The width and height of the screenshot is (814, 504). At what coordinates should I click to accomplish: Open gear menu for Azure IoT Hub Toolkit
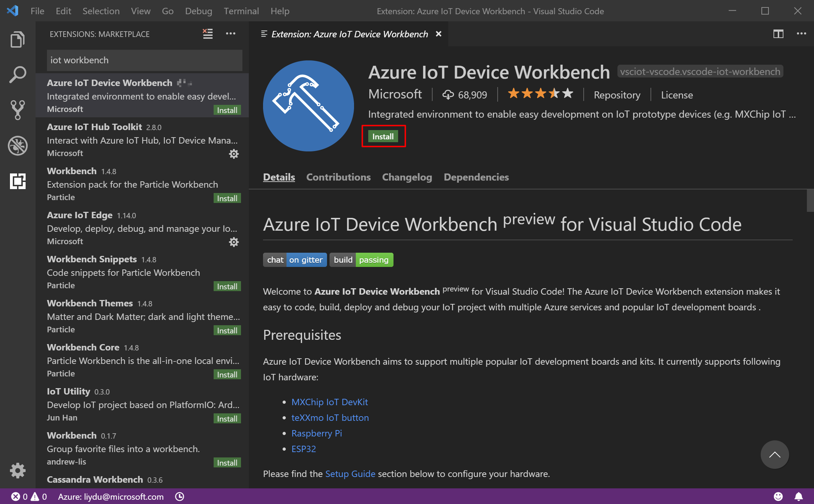(x=234, y=154)
